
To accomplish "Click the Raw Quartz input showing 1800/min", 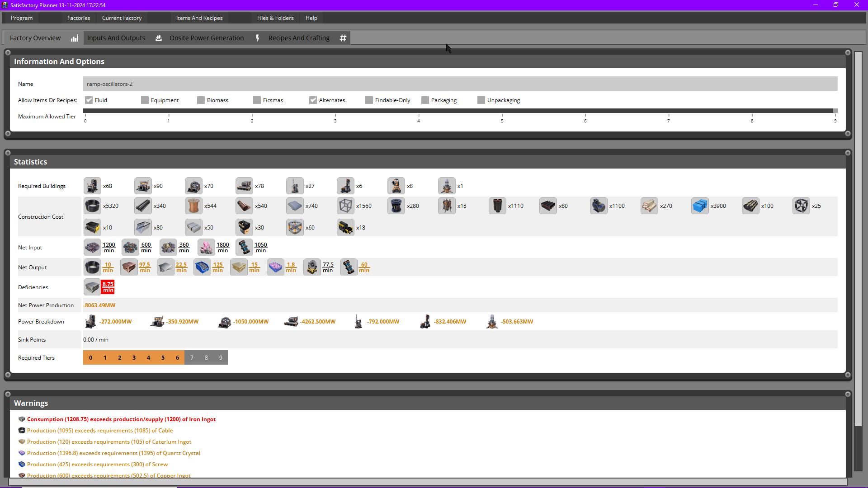I will (x=206, y=247).
